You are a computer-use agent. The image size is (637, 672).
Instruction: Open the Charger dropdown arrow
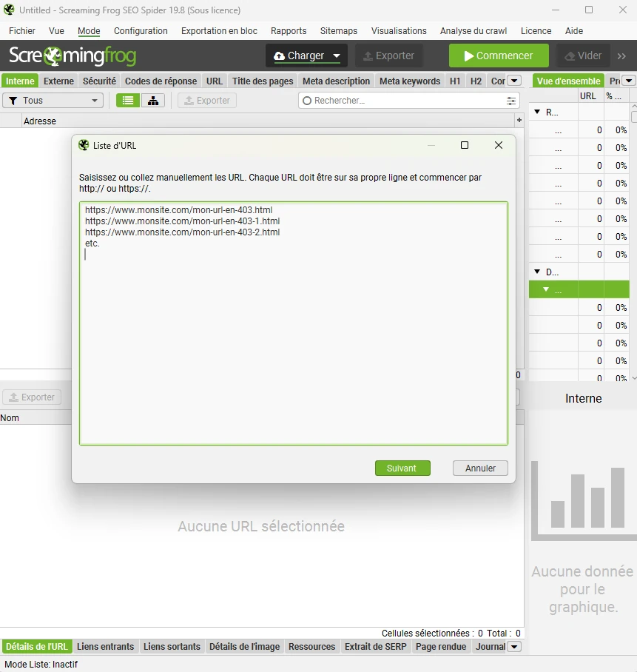click(x=337, y=56)
